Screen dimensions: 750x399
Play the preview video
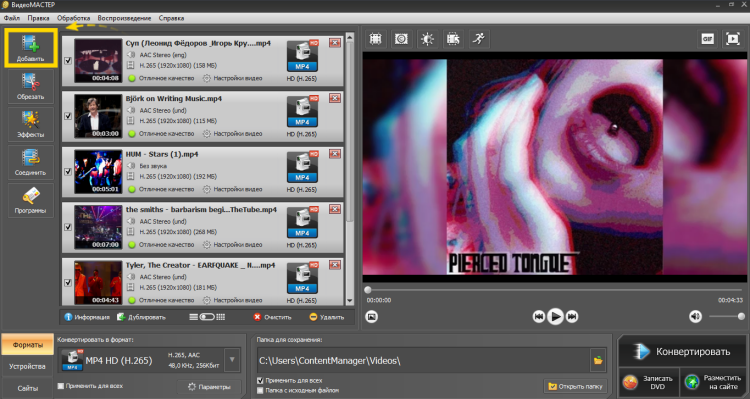tap(555, 316)
